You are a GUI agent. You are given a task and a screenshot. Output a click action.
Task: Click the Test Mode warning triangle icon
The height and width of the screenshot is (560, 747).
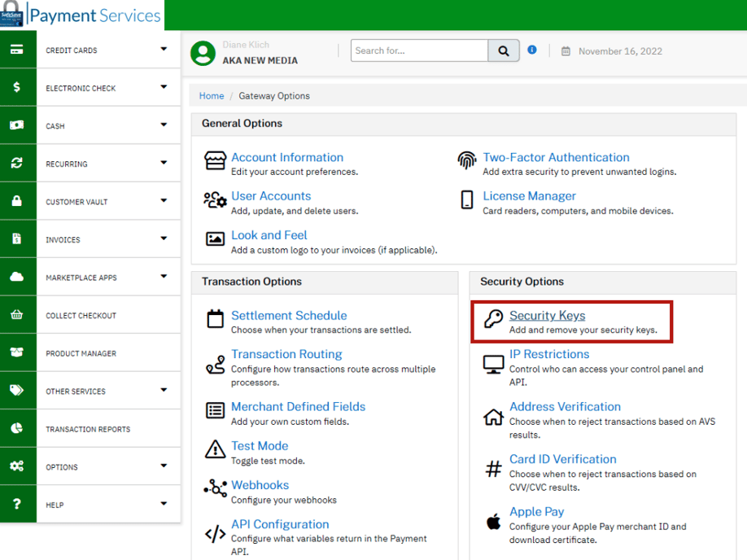(216, 449)
